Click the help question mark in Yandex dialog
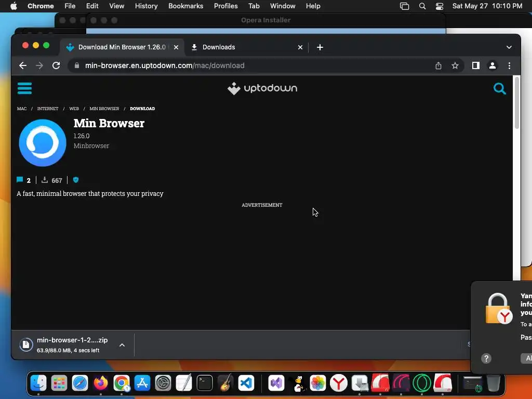 tap(486, 358)
